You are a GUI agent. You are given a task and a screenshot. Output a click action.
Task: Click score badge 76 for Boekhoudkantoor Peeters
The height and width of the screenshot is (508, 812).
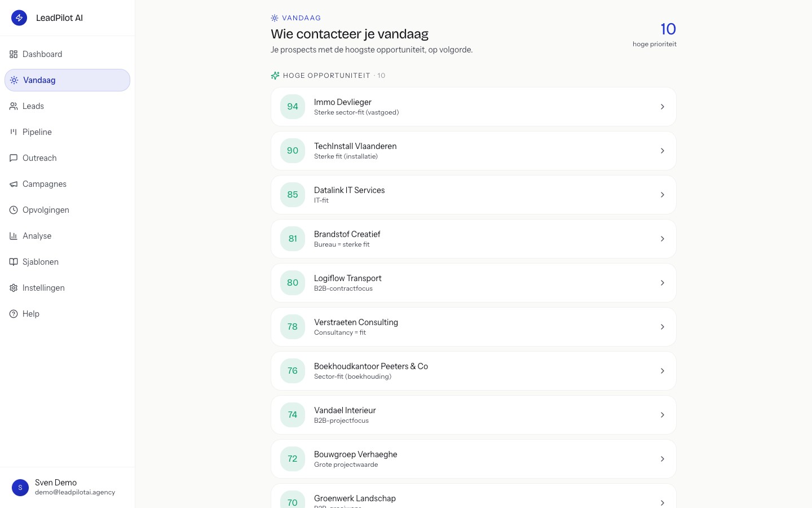pyautogui.click(x=293, y=371)
